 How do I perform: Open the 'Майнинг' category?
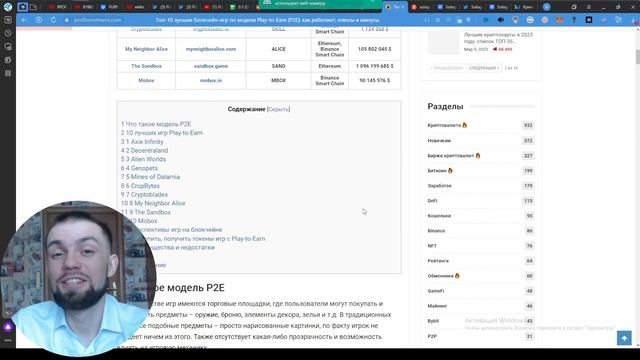click(437, 306)
